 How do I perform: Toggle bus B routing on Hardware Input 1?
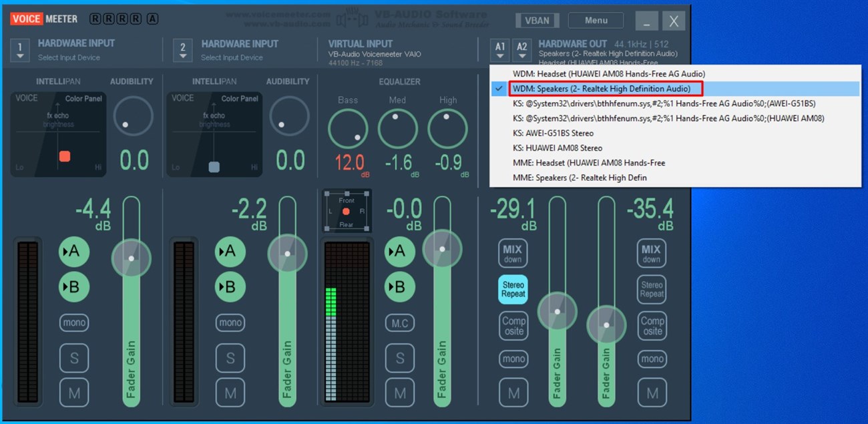point(73,287)
